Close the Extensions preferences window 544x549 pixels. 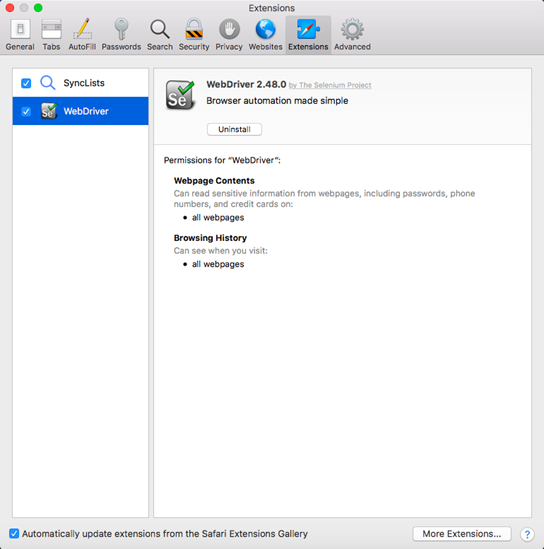click(x=10, y=7)
